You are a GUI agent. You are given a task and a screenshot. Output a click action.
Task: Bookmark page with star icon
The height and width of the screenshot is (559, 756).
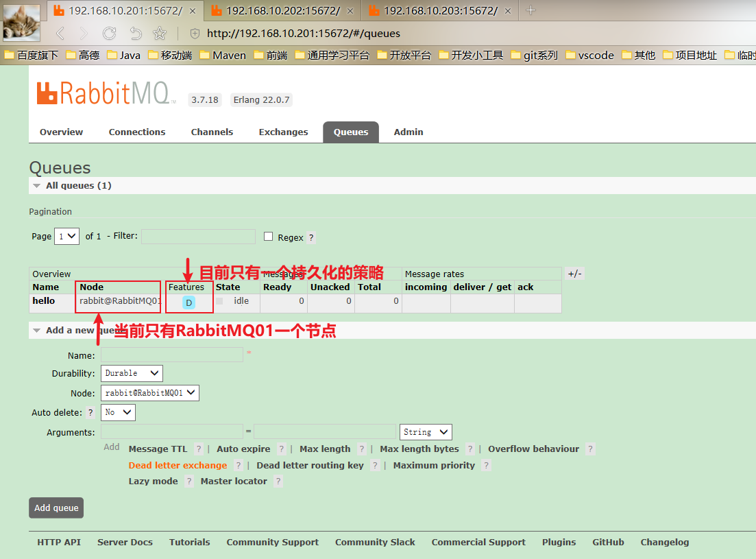(160, 34)
